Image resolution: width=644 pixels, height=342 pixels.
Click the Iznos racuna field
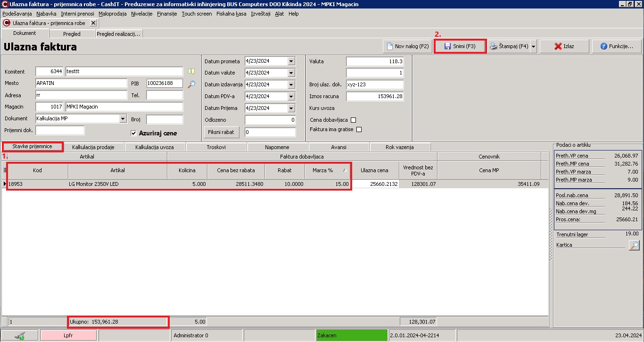point(375,96)
